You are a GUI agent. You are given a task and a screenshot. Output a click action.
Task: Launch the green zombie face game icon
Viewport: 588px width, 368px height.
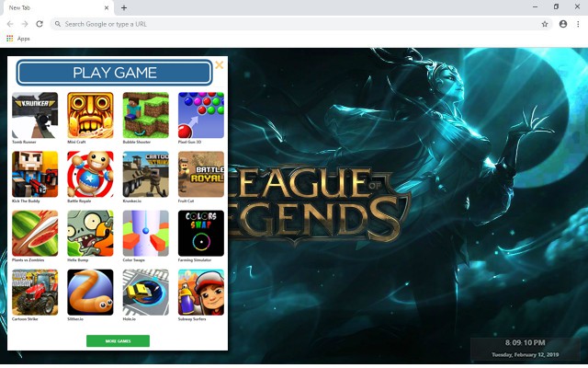coord(90,233)
